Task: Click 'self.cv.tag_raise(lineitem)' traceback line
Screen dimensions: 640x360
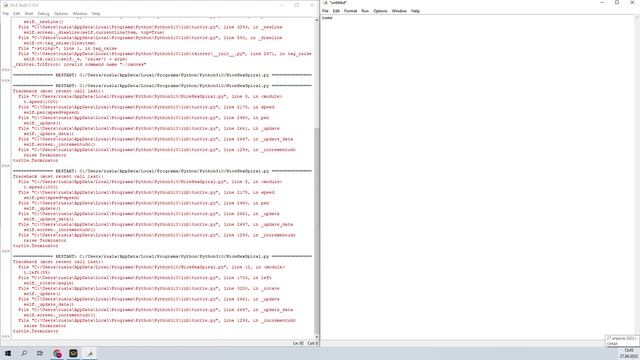Action: (x=60, y=43)
